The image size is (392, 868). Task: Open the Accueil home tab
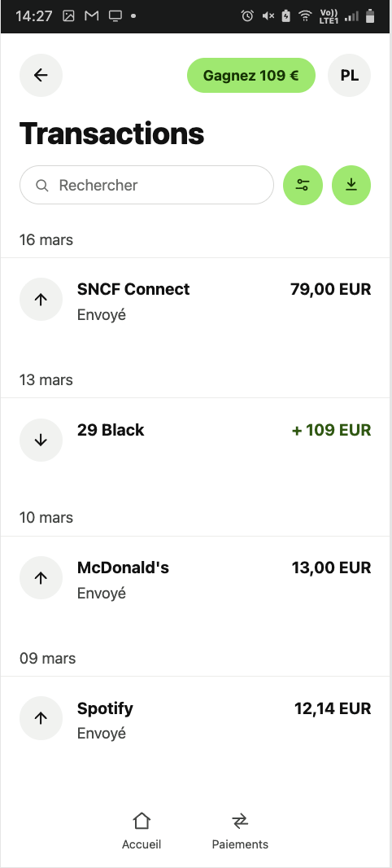(x=142, y=831)
